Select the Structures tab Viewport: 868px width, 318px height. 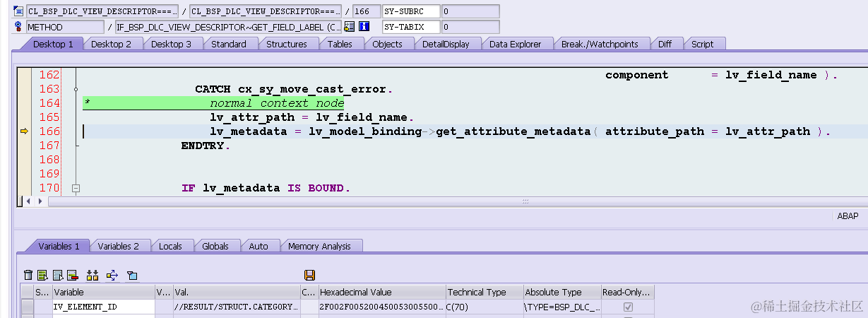(286, 44)
